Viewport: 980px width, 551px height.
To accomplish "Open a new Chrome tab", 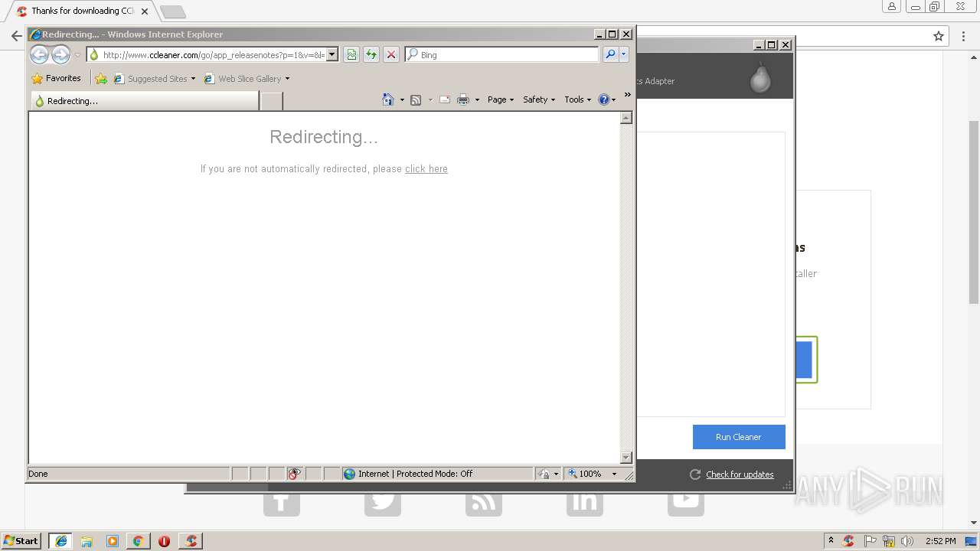I will coord(173,11).
